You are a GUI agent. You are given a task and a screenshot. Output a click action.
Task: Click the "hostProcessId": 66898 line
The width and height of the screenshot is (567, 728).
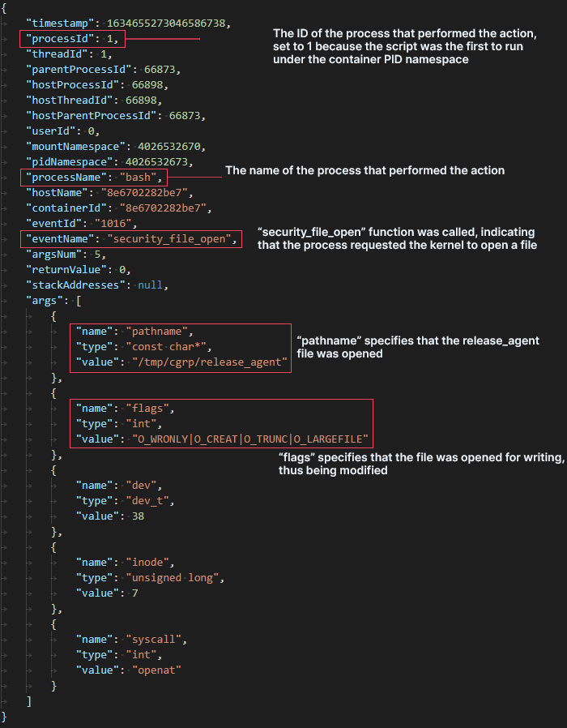click(x=97, y=84)
